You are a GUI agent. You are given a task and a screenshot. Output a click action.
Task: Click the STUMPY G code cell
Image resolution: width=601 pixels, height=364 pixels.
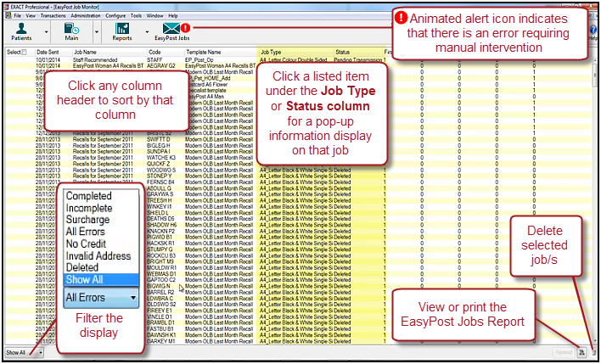160,249
